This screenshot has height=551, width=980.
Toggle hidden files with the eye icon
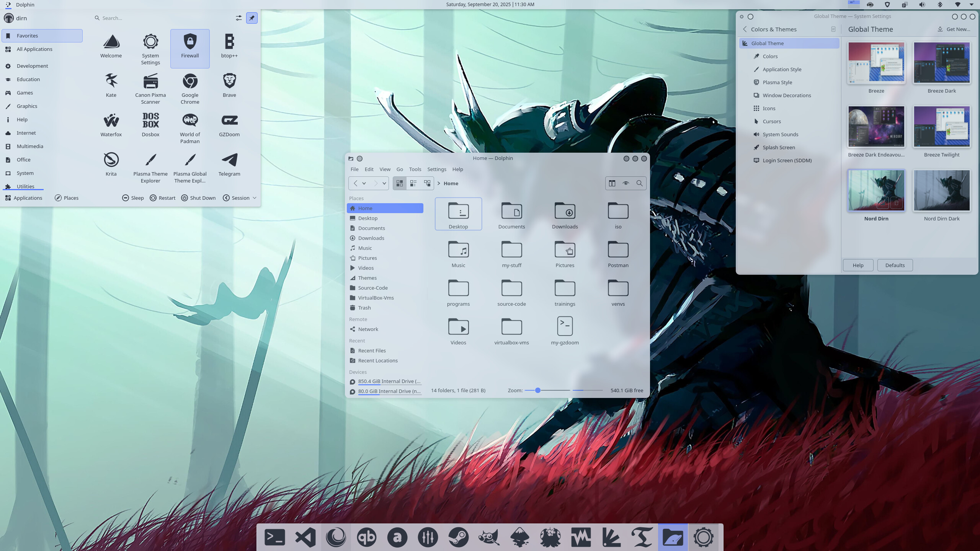point(626,183)
